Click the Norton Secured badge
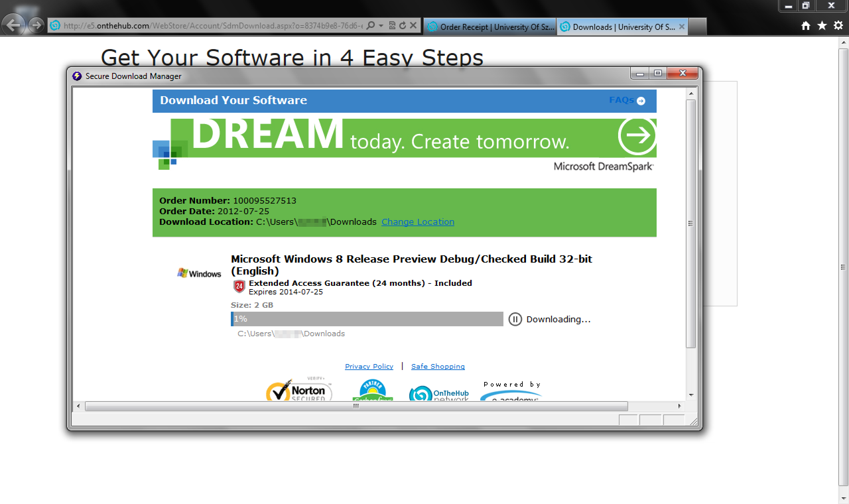 [x=299, y=390]
